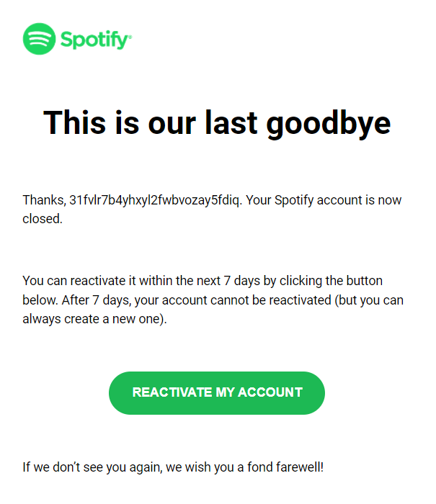Click the Spotify wordmark text beside the logo

[94, 39]
